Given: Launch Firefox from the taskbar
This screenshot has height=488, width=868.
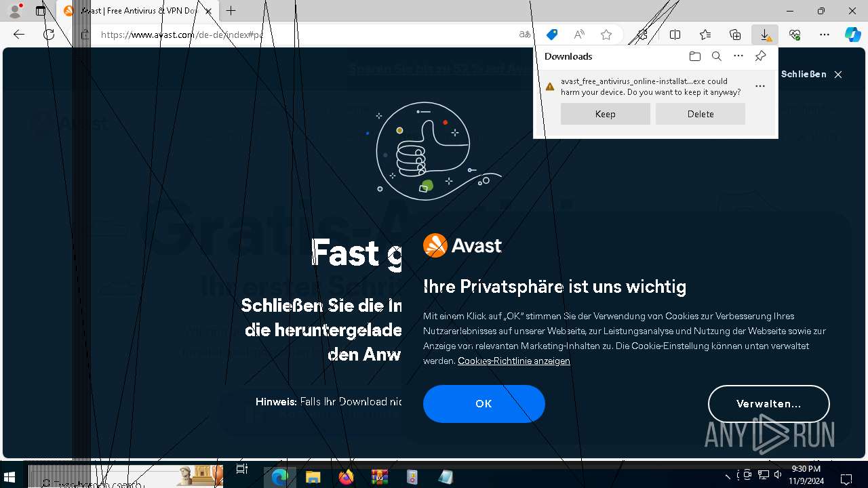Looking at the screenshot, I should pyautogui.click(x=346, y=477).
